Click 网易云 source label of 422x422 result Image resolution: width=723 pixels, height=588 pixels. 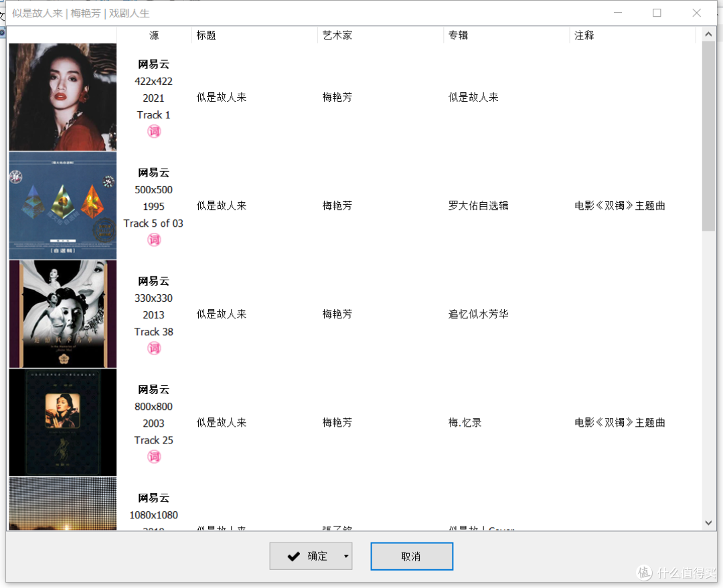pyautogui.click(x=153, y=64)
